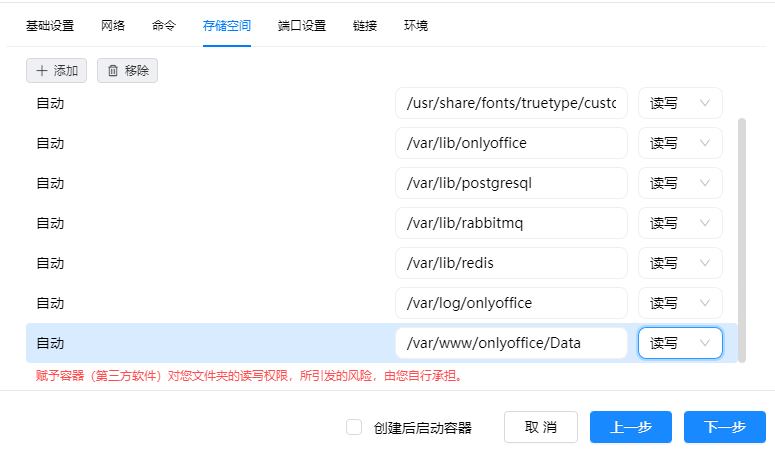Click the 上一步 button
Viewport: 775px width, 456px height.
[x=630, y=427]
